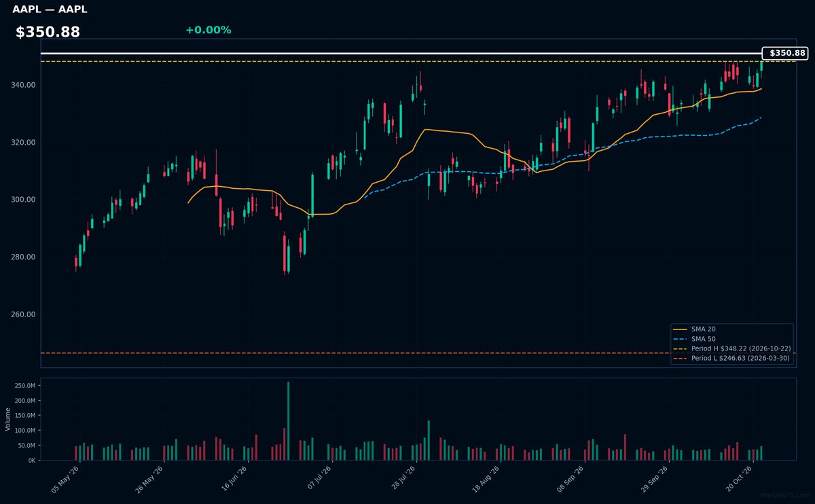Click the 200.0M volume axis label
This screenshot has width=815, height=504.
pyautogui.click(x=26, y=401)
